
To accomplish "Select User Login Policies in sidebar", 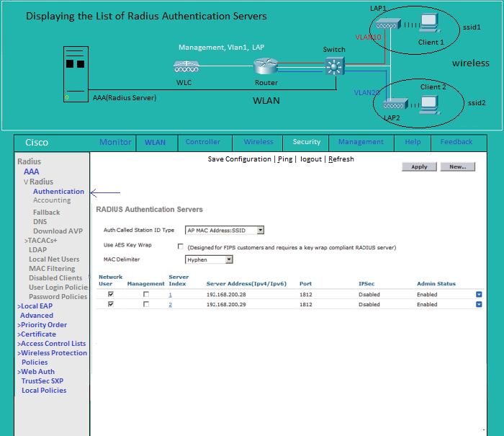I will [58, 287].
